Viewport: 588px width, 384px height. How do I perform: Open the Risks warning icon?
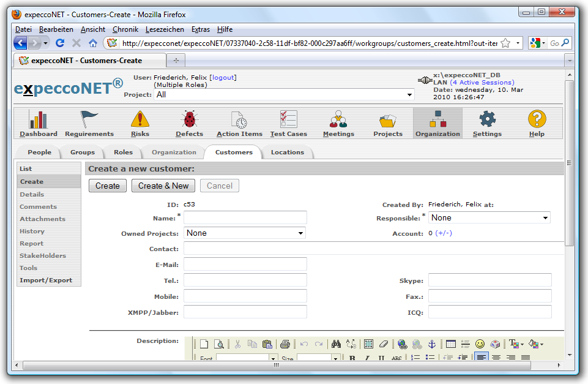pyautogui.click(x=140, y=123)
